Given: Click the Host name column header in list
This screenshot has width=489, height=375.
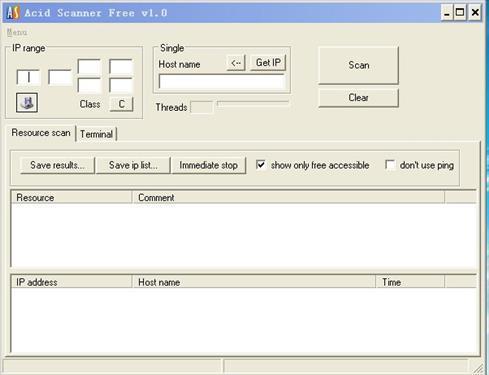Looking at the screenshot, I should pyautogui.click(x=254, y=282).
